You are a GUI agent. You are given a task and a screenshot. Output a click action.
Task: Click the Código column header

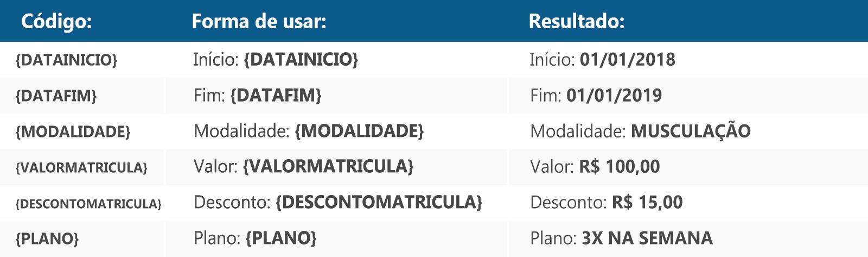coord(56,22)
